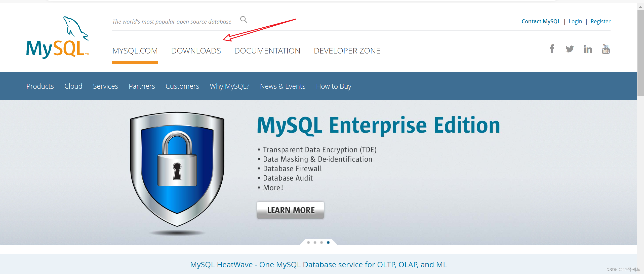
Task: Click the Register link
Action: click(x=600, y=21)
